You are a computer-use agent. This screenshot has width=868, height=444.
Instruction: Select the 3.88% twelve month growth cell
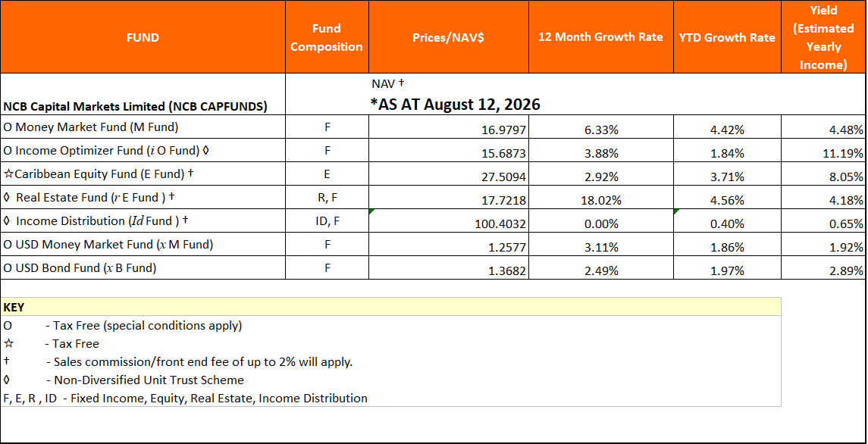(601, 150)
